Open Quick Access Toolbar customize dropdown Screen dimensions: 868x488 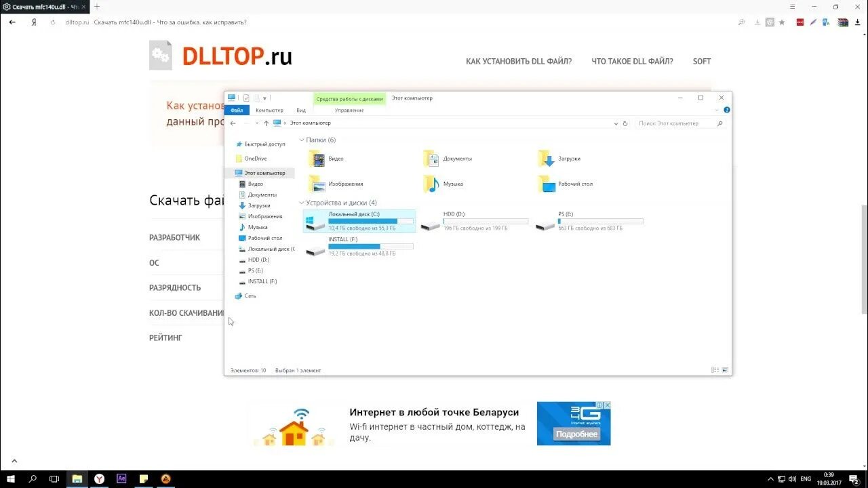click(x=265, y=98)
